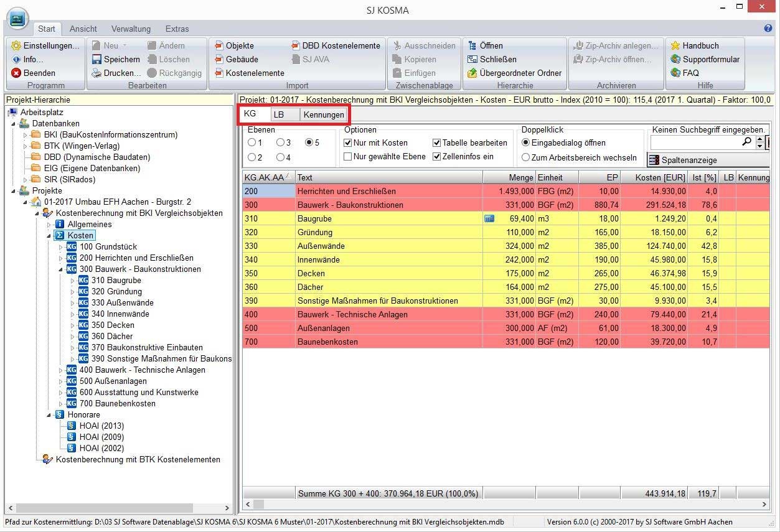This screenshot has width=780, height=532.
Task: Toggle the Nur mit Kosten checkbox
Action: coord(347,142)
